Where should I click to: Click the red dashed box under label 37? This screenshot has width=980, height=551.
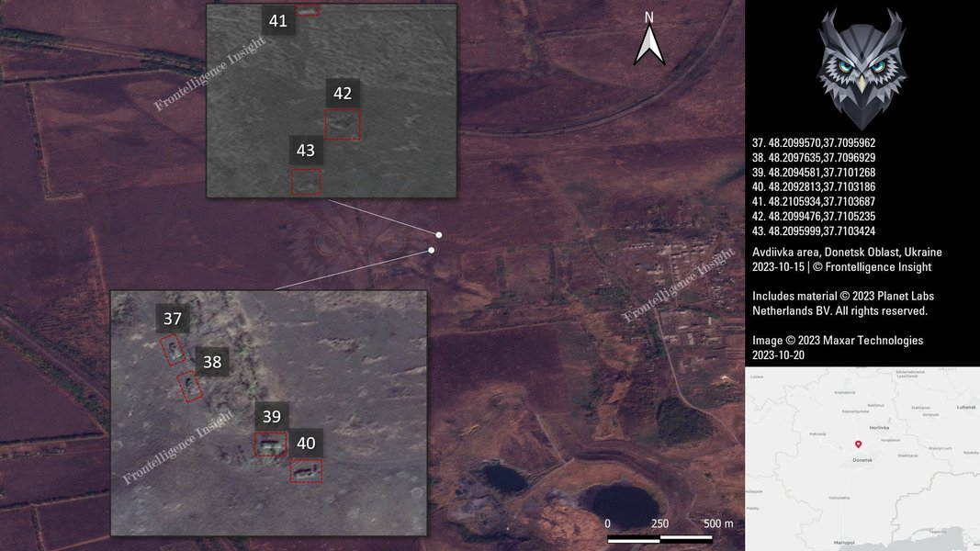pos(172,351)
